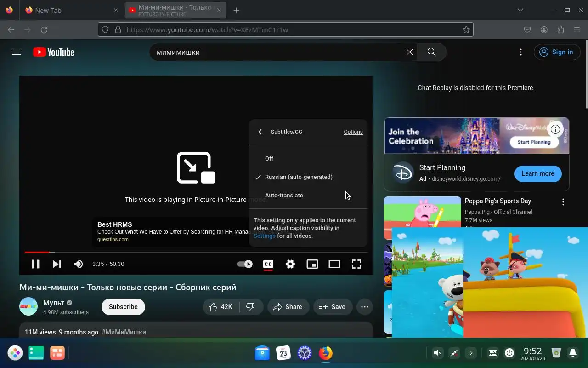Switch to theater mode
Viewport: 588px width, 368px height.
(334, 264)
